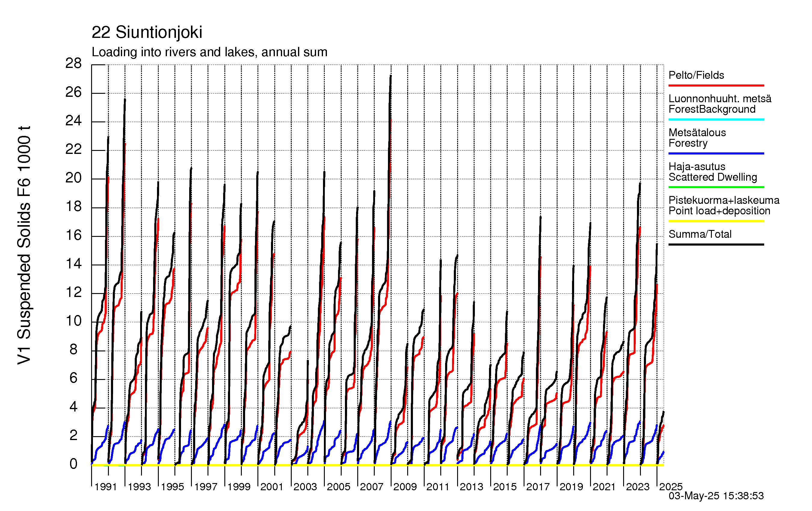Click the y-axis label 'V1 Suspended Solids F6 1000 t'

(24, 245)
